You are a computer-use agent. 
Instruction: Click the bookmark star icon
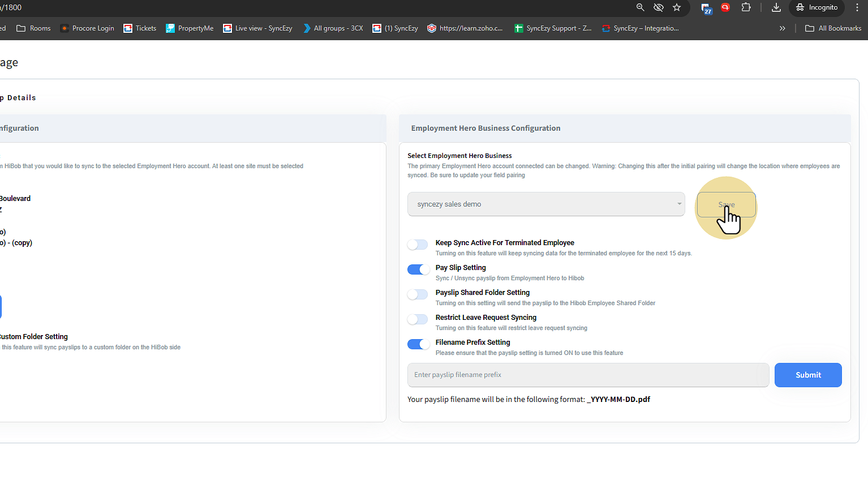pyautogui.click(x=677, y=7)
